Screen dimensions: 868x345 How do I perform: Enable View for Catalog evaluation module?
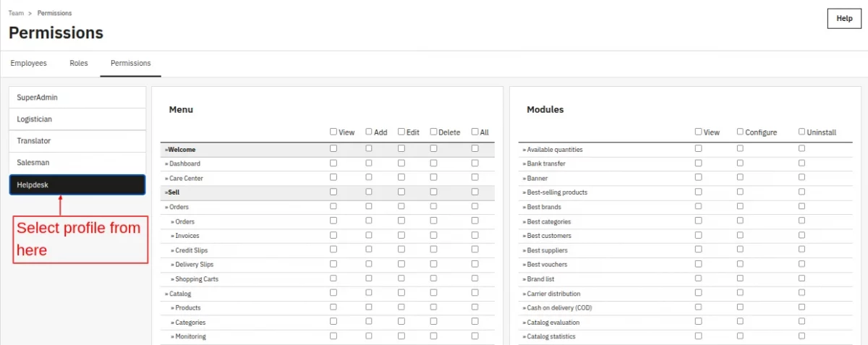tap(699, 321)
